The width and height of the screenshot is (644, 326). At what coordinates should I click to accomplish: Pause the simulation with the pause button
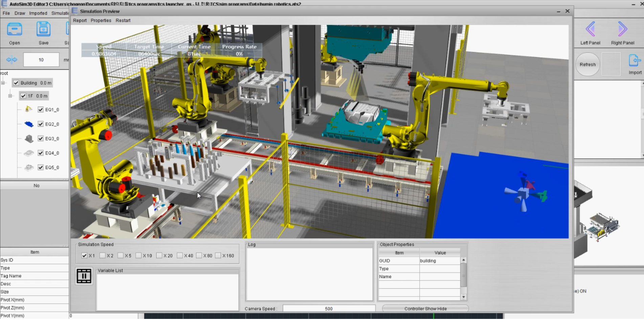pos(84,276)
